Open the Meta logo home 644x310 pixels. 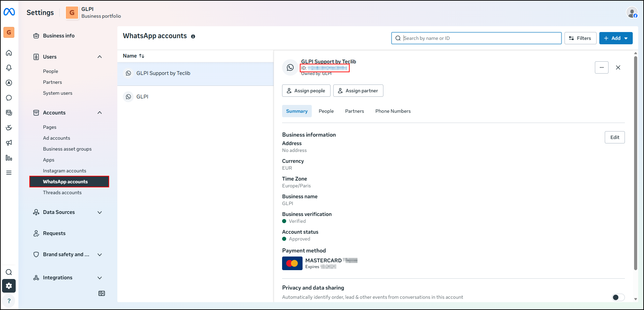coord(9,12)
